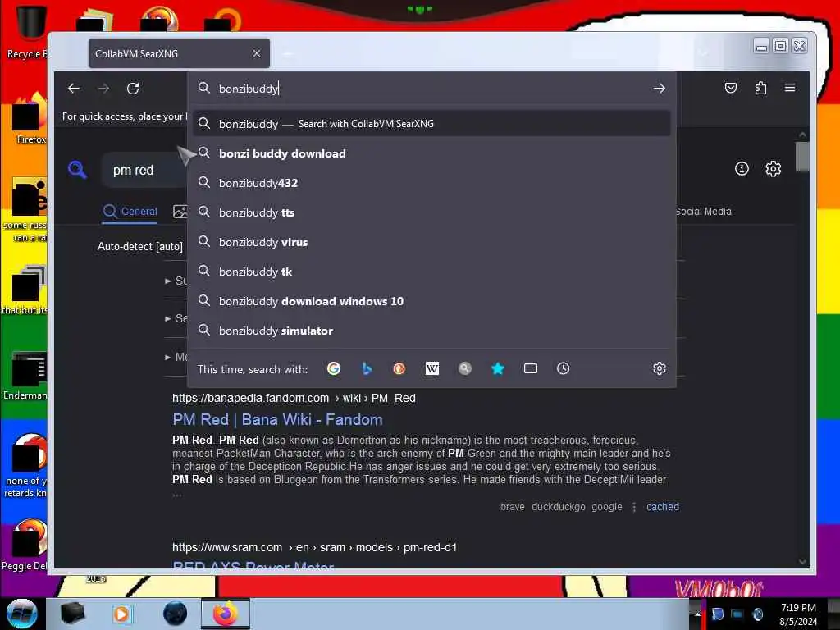
Task: Open the Windows Start button
Action: click(21, 614)
